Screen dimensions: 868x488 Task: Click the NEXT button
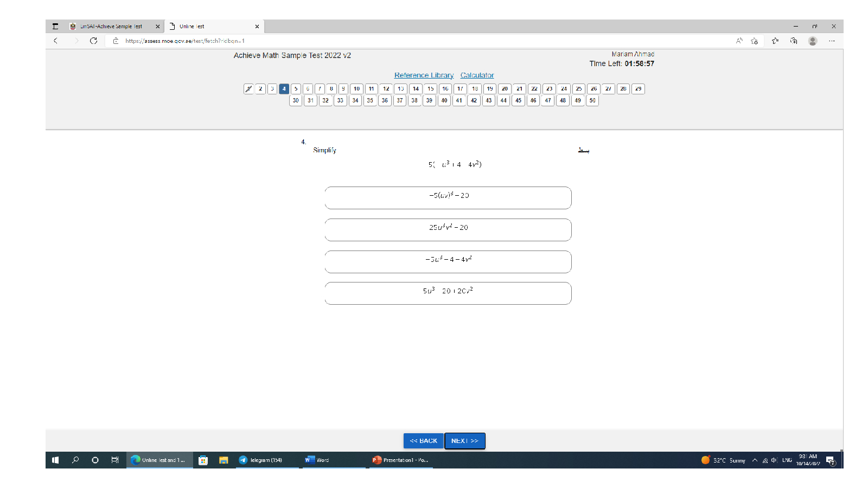[x=464, y=441]
